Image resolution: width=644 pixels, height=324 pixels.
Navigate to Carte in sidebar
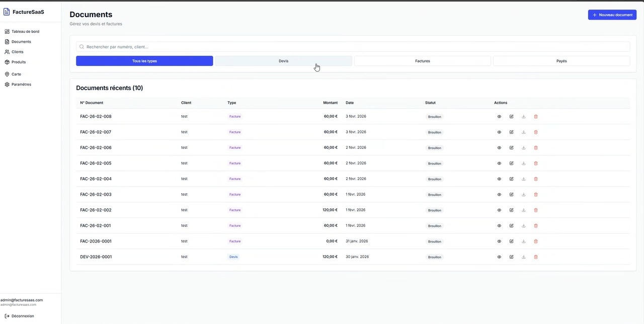click(16, 74)
